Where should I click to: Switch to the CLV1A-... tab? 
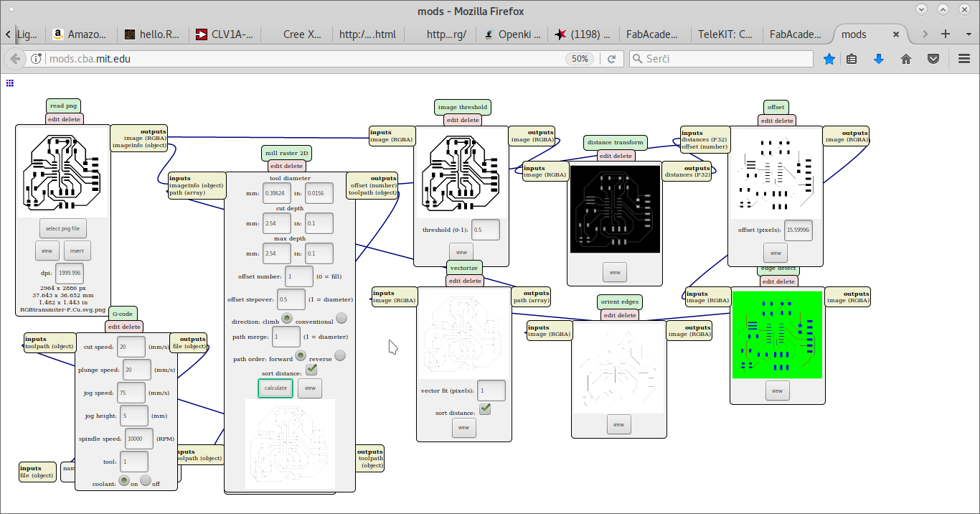[224, 34]
